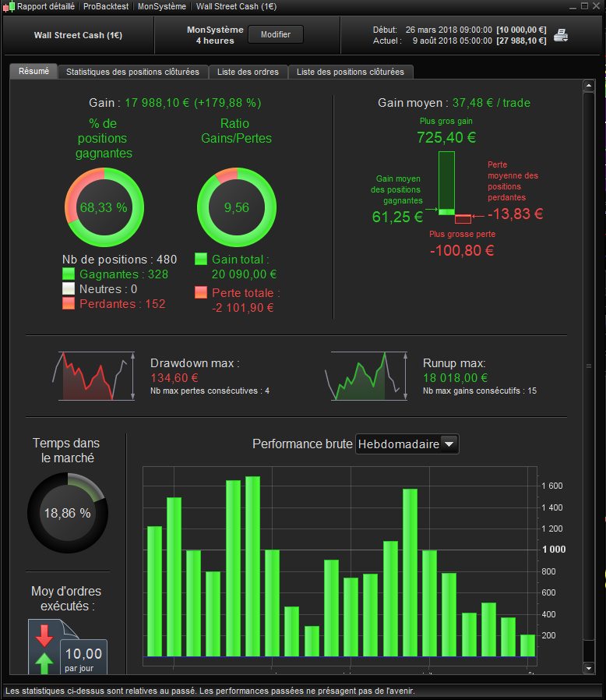Click the red Perte totale legend swatch
Viewport: 606px width, 700px height.
click(201, 292)
